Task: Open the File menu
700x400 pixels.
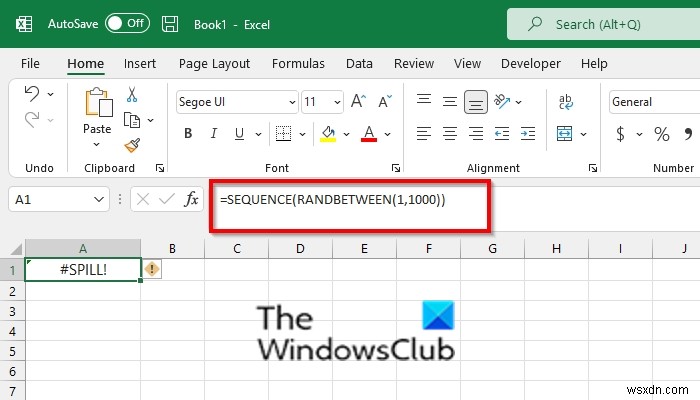Action: point(30,63)
